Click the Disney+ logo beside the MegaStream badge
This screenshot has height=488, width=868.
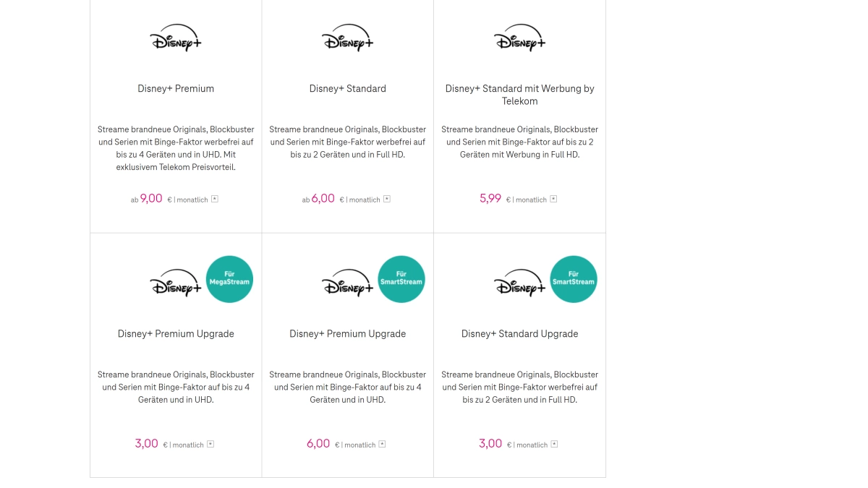[x=174, y=282]
